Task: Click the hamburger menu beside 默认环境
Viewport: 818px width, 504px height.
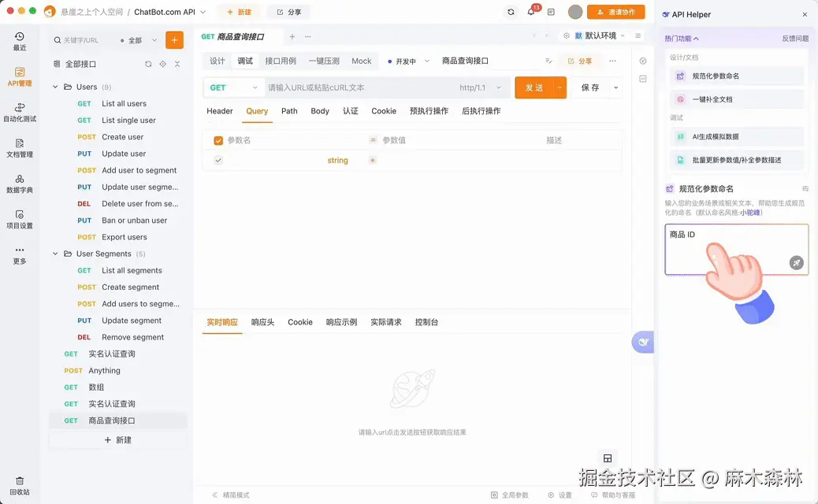Action: point(638,35)
